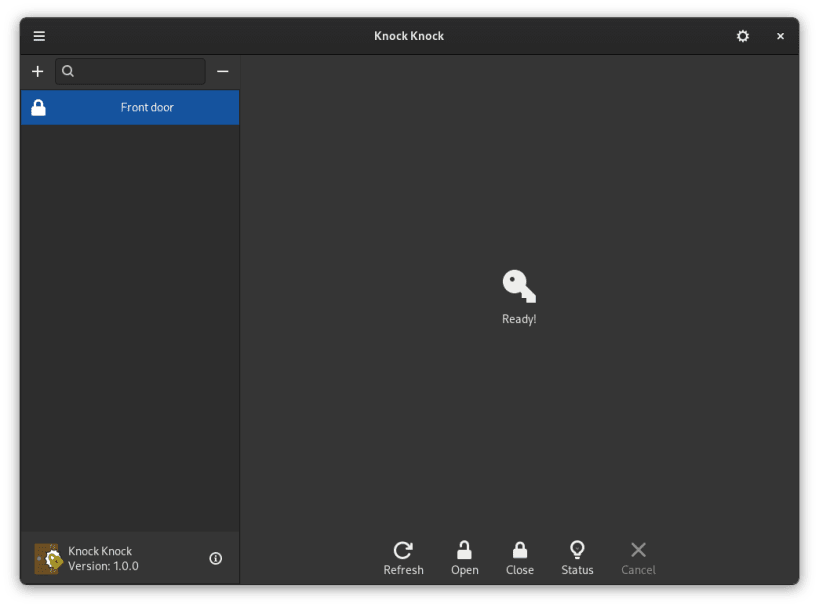The width and height of the screenshot is (819, 607).
Task: Open settings via the gear icon
Action: pos(742,36)
